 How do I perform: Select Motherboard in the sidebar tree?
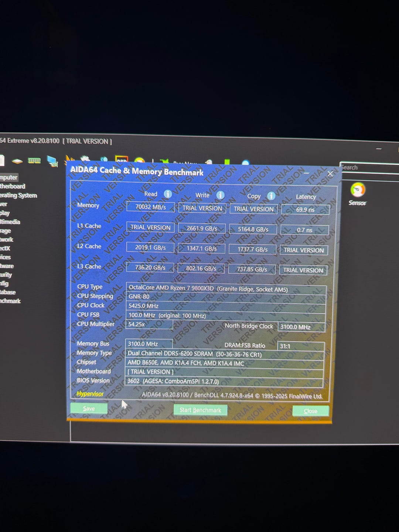(13, 186)
